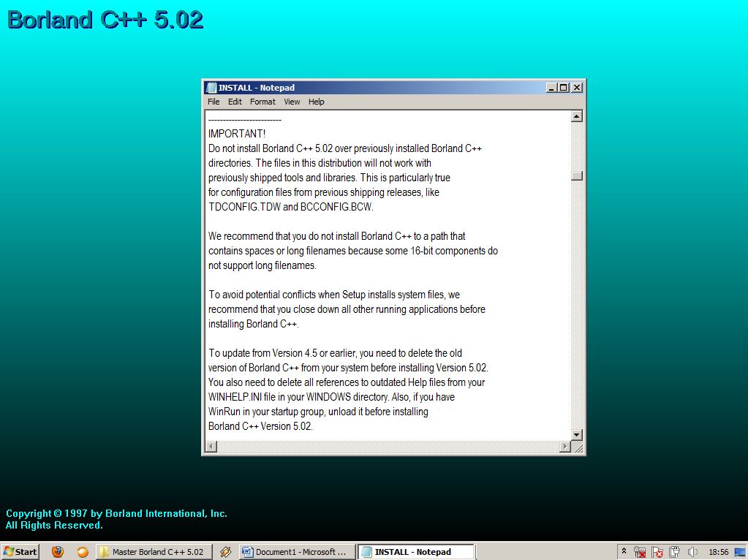Close the INSTALL Notepad window
Image resolution: width=748 pixels, height=560 pixels.
point(577,88)
